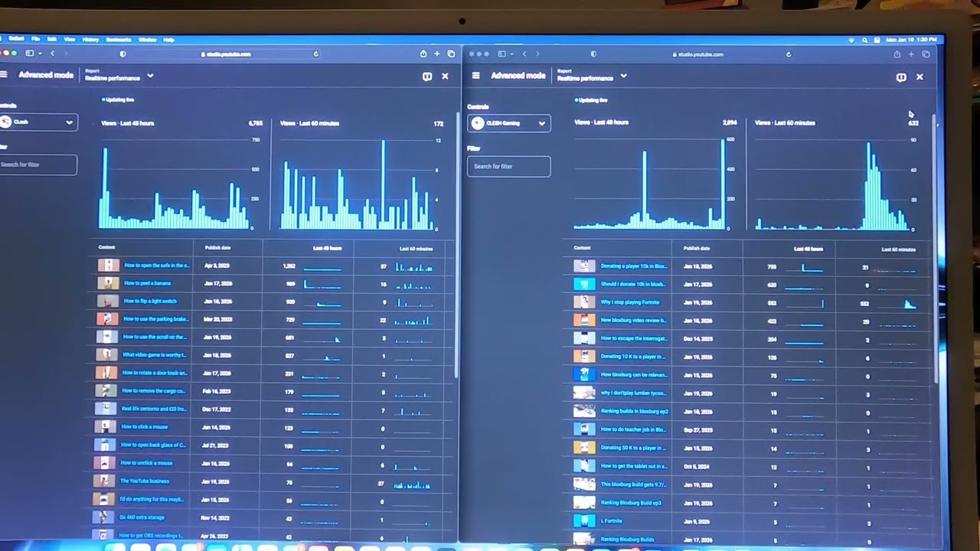Click 'Sep 27, 2025' publish date cell

(x=697, y=430)
